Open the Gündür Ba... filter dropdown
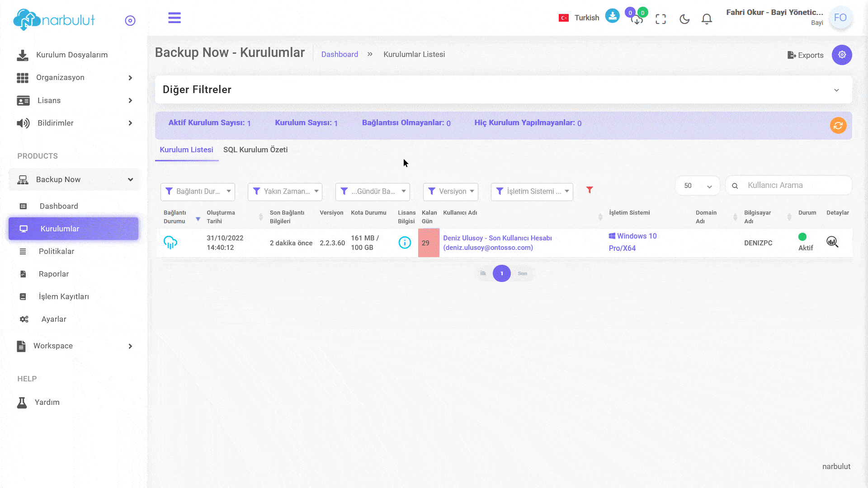Image resolution: width=868 pixels, height=488 pixels. pos(373,192)
